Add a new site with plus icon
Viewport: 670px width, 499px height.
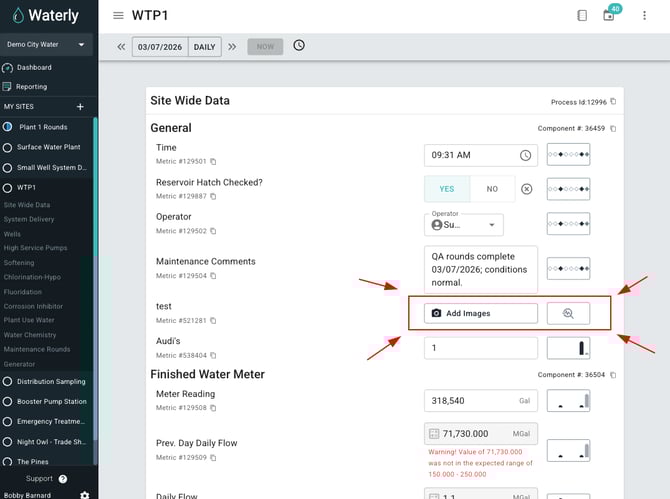tap(80, 106)
